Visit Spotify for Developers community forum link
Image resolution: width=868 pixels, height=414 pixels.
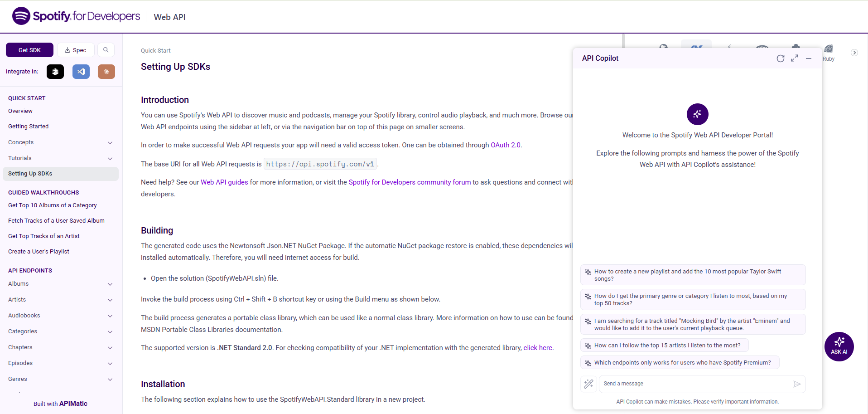410,182
